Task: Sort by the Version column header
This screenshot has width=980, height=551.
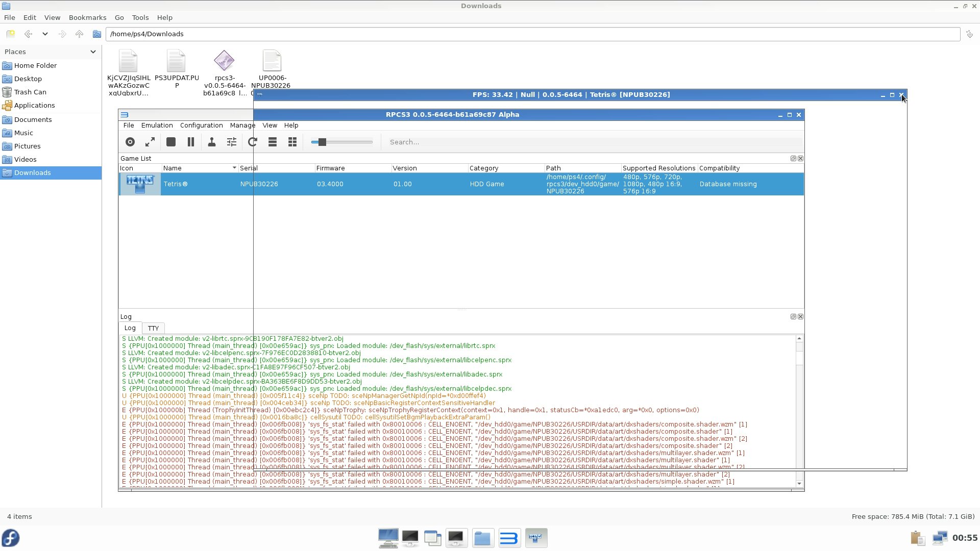Action: coord(429,168)
